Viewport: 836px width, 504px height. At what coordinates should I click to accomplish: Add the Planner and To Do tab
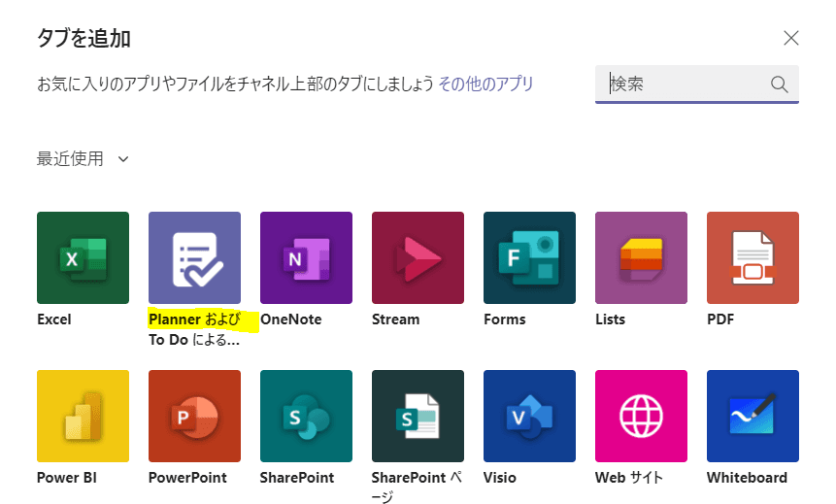[x=194, y=257]
